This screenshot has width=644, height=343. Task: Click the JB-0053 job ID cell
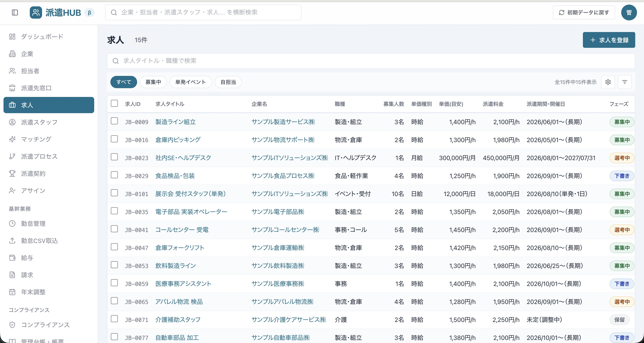(x=136, y=266)
